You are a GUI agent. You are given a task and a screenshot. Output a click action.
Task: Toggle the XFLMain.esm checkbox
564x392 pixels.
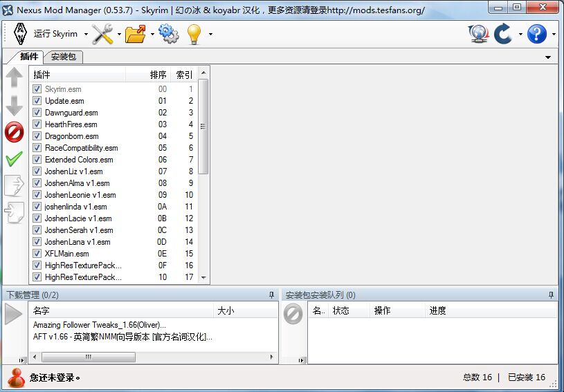click(37, 254)
